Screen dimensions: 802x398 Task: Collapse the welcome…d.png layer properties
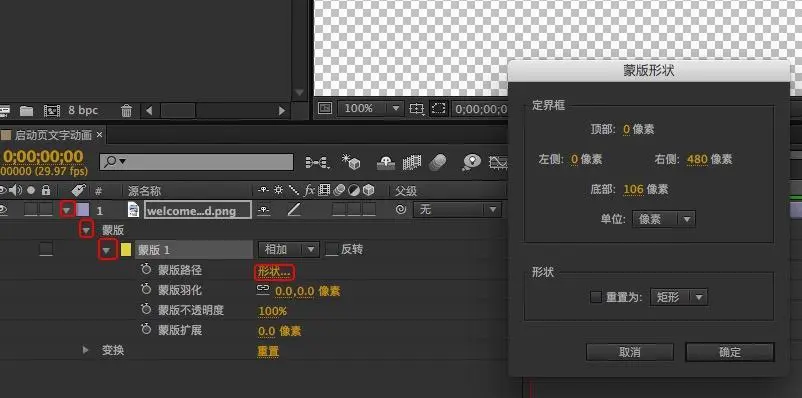67,210
